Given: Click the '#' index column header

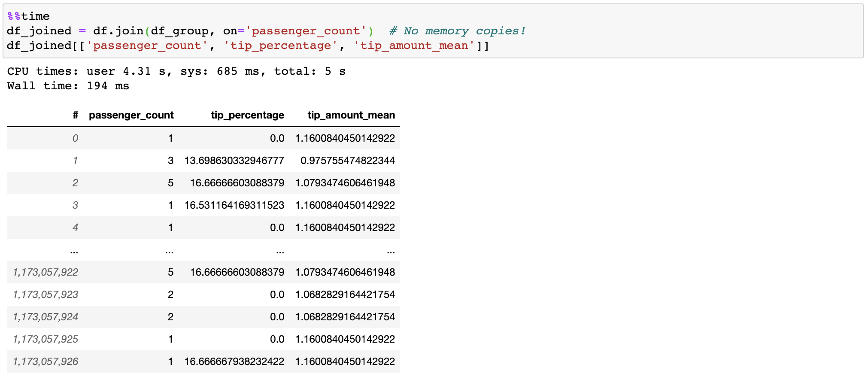Looking at the screenshot, I should tap(75, 115).
